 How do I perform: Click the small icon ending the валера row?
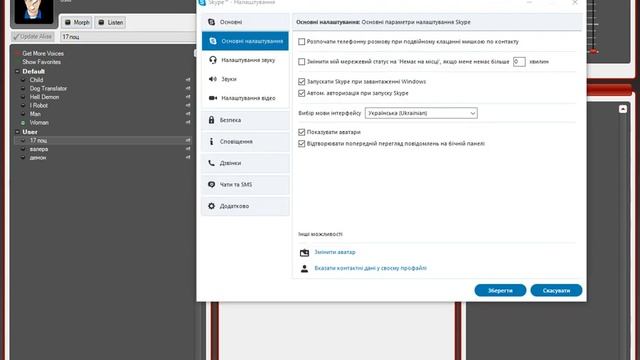click(188, 149)
